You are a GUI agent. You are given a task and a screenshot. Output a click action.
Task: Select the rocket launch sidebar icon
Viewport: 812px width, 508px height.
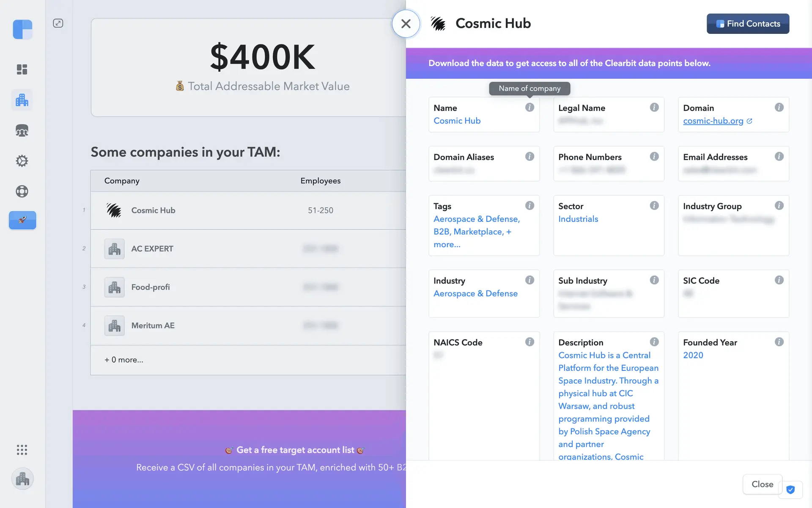tap(22, 220)
